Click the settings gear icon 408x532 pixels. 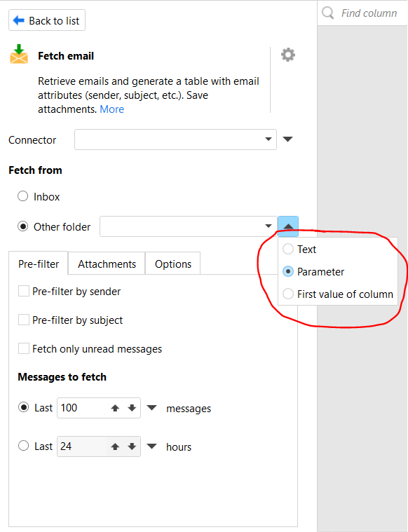(288, 55)
